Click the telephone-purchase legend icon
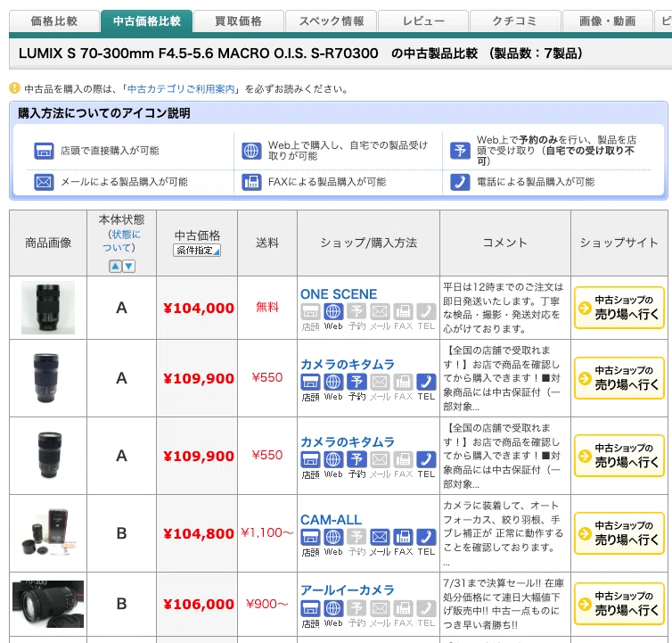Viewport: 672px width, 643px height. pos(460,182)
